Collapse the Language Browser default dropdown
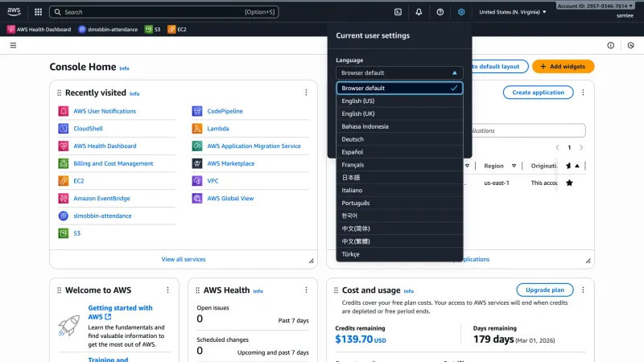Screen dimensions: 644x362 (x=399, y=72)
